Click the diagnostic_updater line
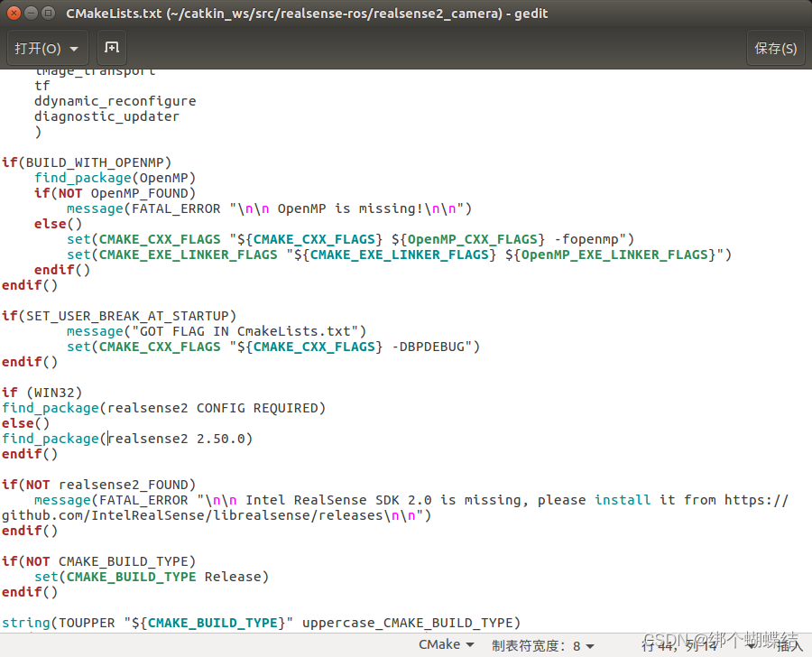The width and height of the screenshot is (812, 657). pyautogui.click(x=106, y=116)
